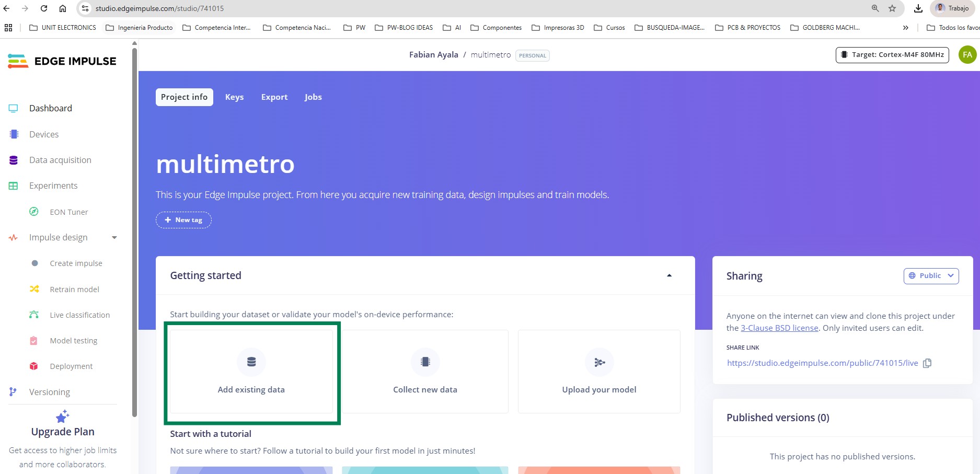Image resolution: width=980 pixels, height=474 pixels.
Task: Click the Versioning branch icon
Action: click(x=13, y=392)
